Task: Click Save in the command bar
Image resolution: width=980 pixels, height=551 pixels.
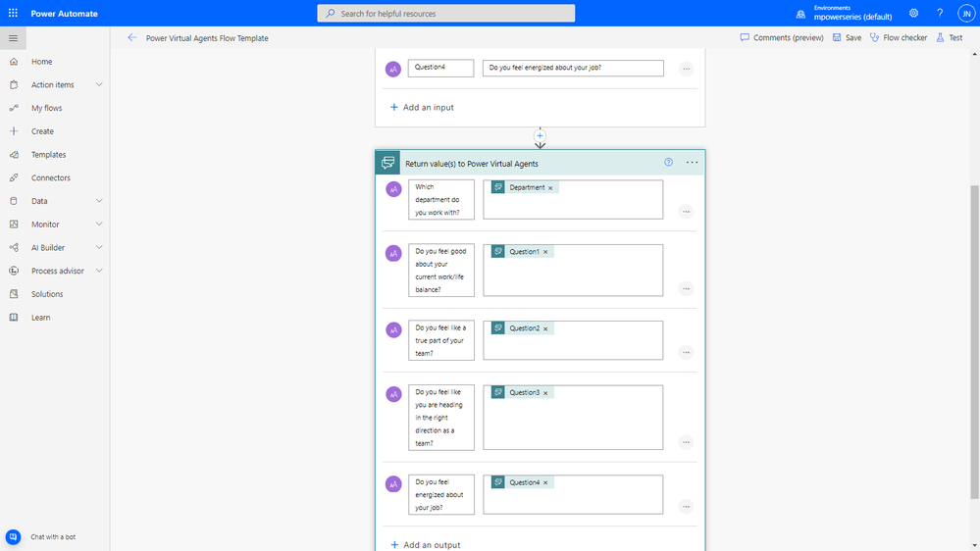Action: tap(847, 37)
